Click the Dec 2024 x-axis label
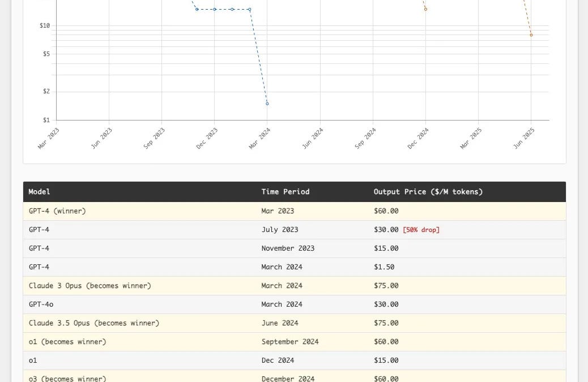588x382 pixels. tap(418, 138)
